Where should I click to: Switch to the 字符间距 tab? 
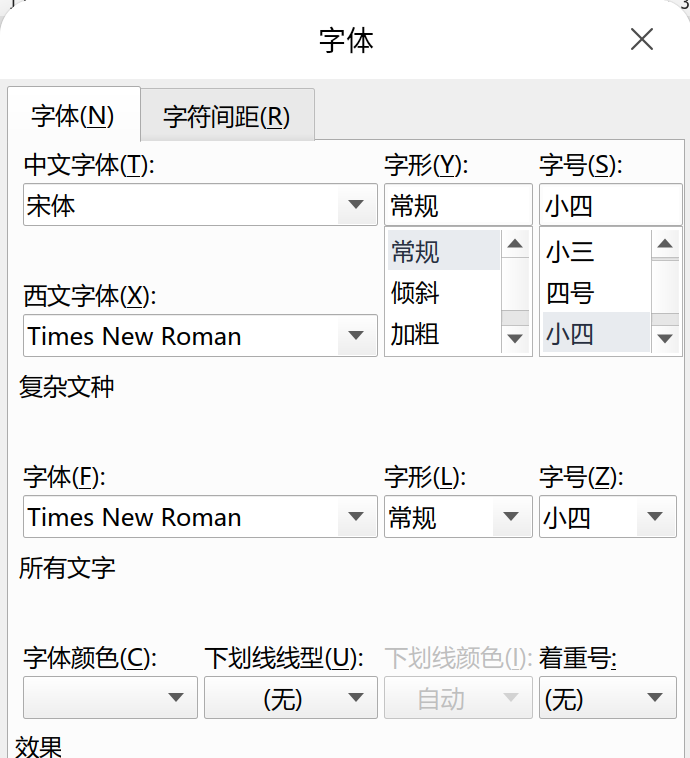click(x=227, y=116)
